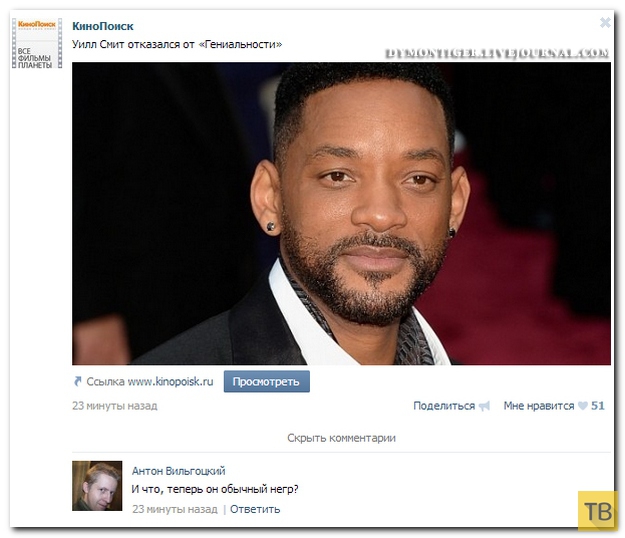Close the post popup with the X

[605, 23]
